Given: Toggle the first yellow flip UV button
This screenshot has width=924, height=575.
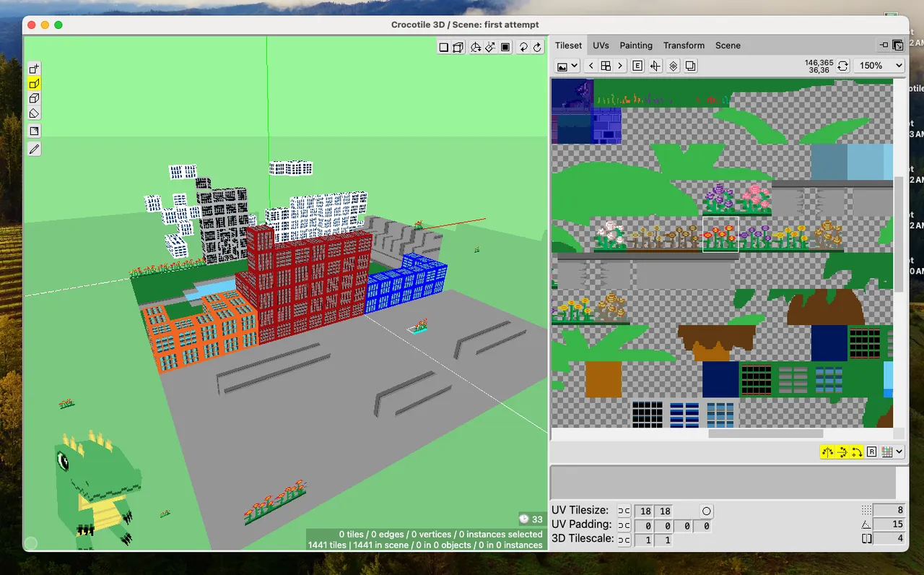Looking at the screenshot, I should click(827, 452).
